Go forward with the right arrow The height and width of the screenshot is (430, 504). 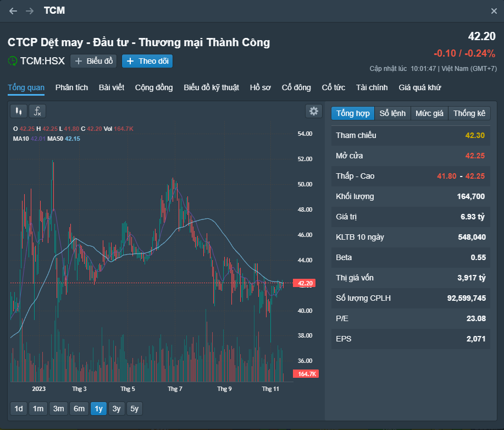[x=30, y=11]
